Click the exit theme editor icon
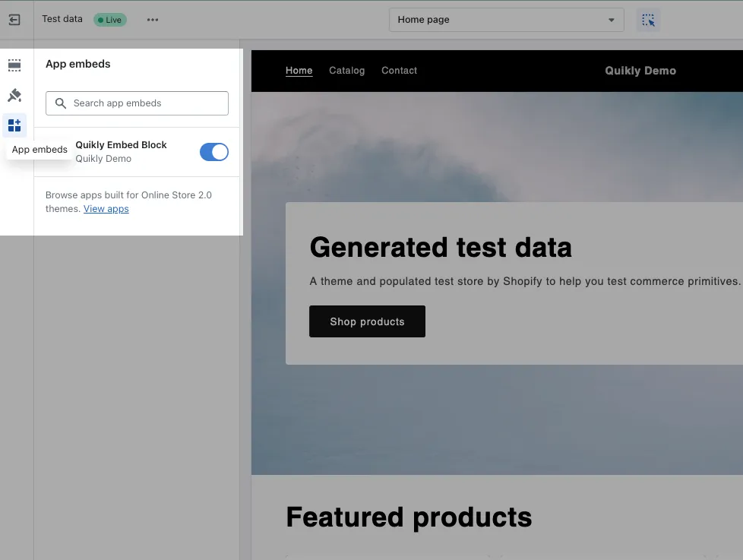 (x=15, y=19)
